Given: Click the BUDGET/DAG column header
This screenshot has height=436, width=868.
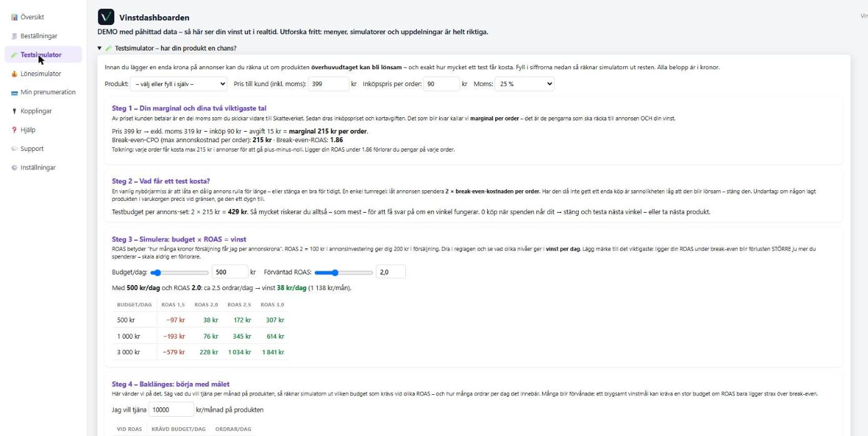Looking at the screenshot, I should pos(134,304).
